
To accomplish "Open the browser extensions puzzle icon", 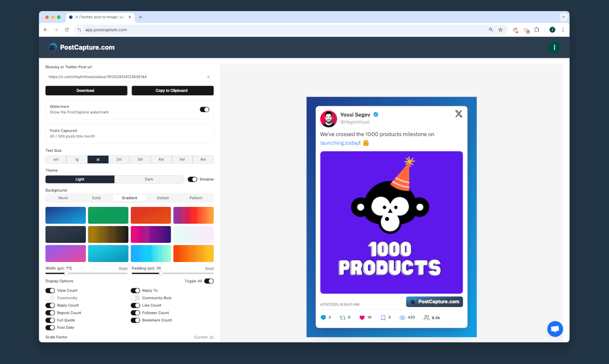I will 537,30.
